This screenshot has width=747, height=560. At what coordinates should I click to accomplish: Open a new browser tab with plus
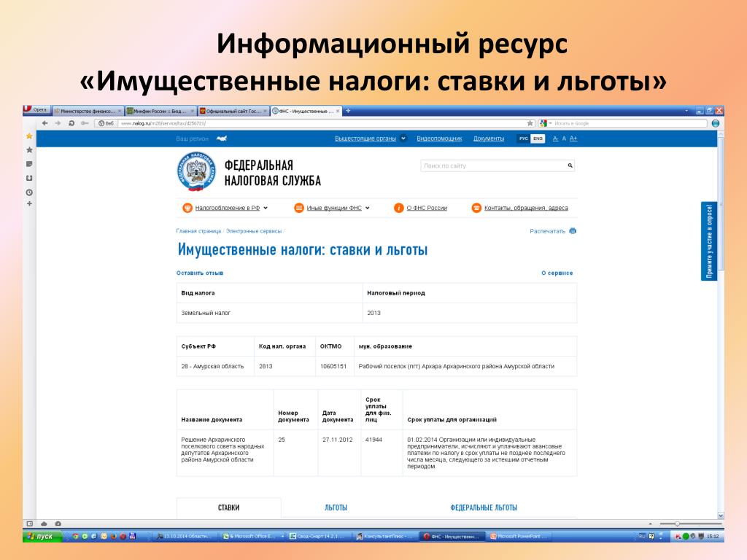point(348,111)
